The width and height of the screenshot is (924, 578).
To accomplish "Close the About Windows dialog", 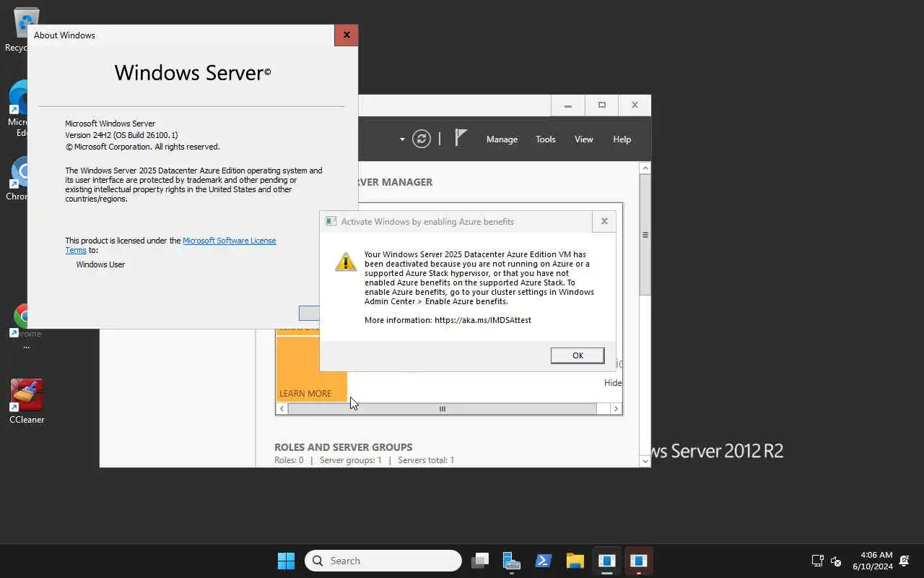I will pos(346,35).
